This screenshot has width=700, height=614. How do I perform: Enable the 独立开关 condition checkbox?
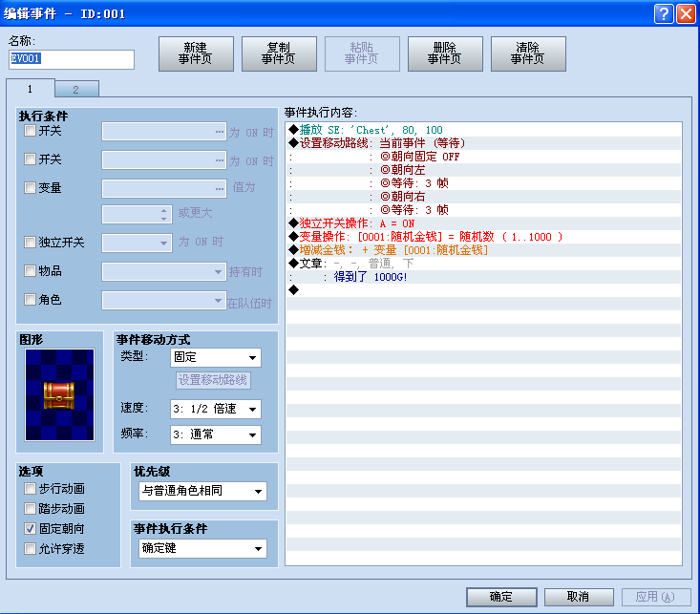pos(30,242)
